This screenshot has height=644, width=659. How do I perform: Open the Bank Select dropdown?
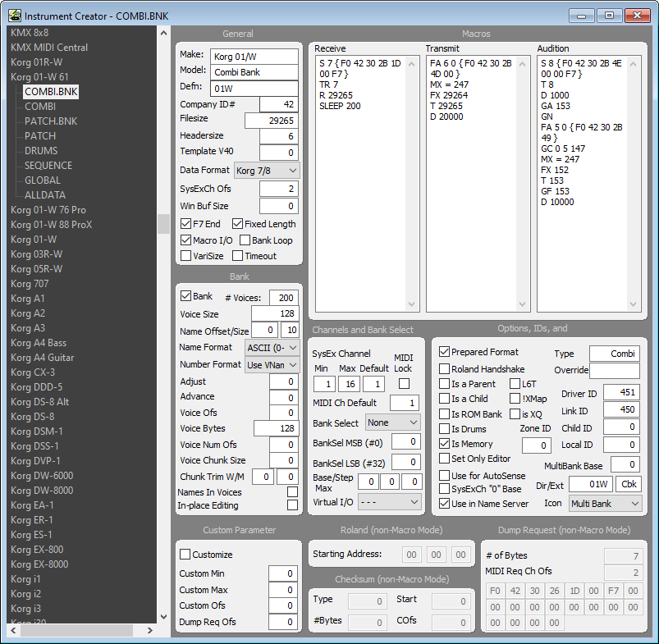click(x=393, y=422)
